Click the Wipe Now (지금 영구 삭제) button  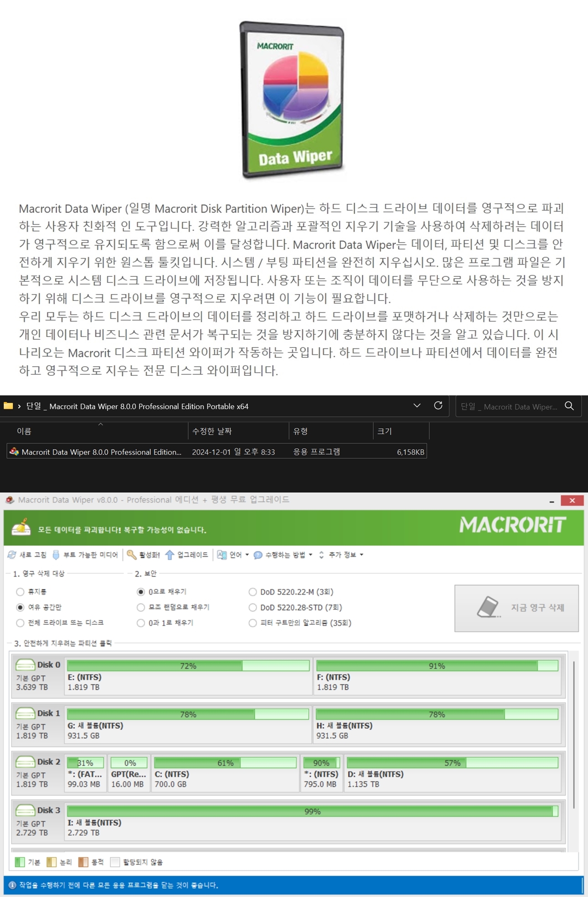(516, 608)
